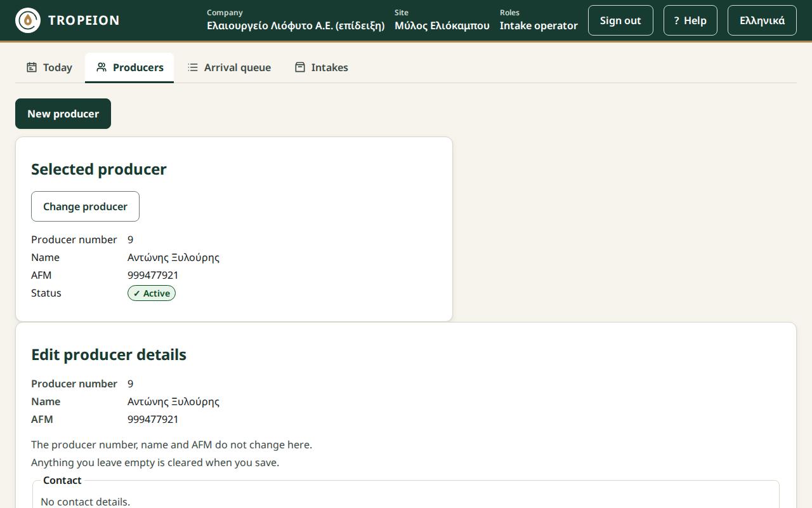Click the Active status badge
The image size is (812, 508).
[152, 293]
